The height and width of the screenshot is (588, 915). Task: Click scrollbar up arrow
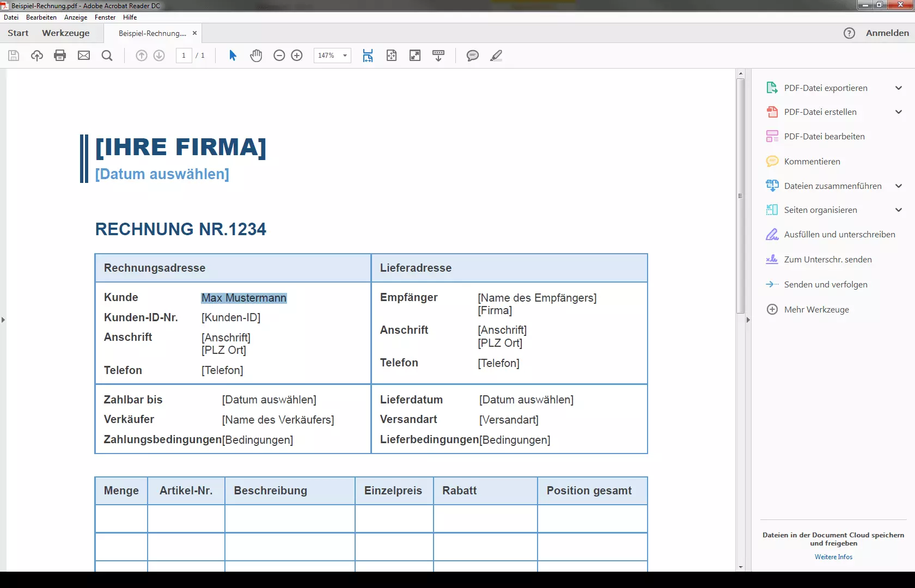tap(740, 73)
